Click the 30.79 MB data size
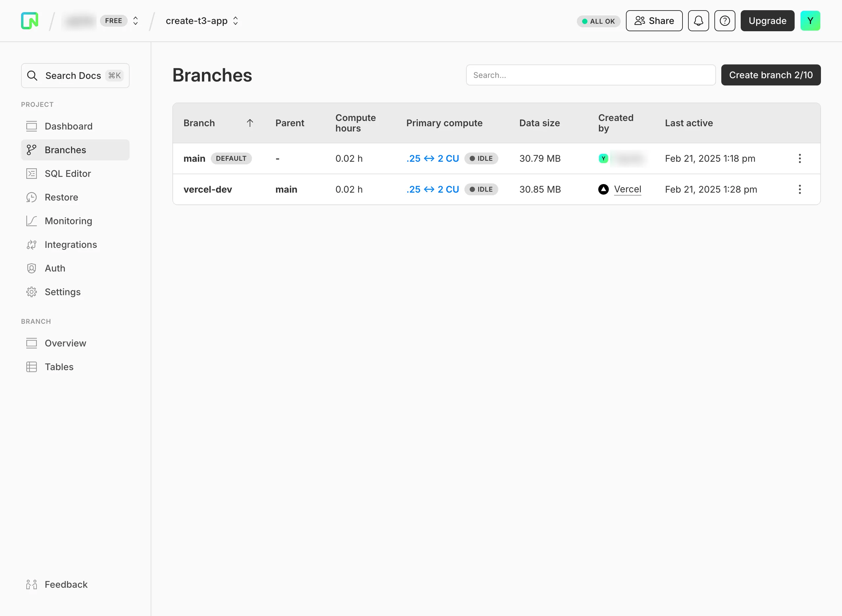 point(539,158)
